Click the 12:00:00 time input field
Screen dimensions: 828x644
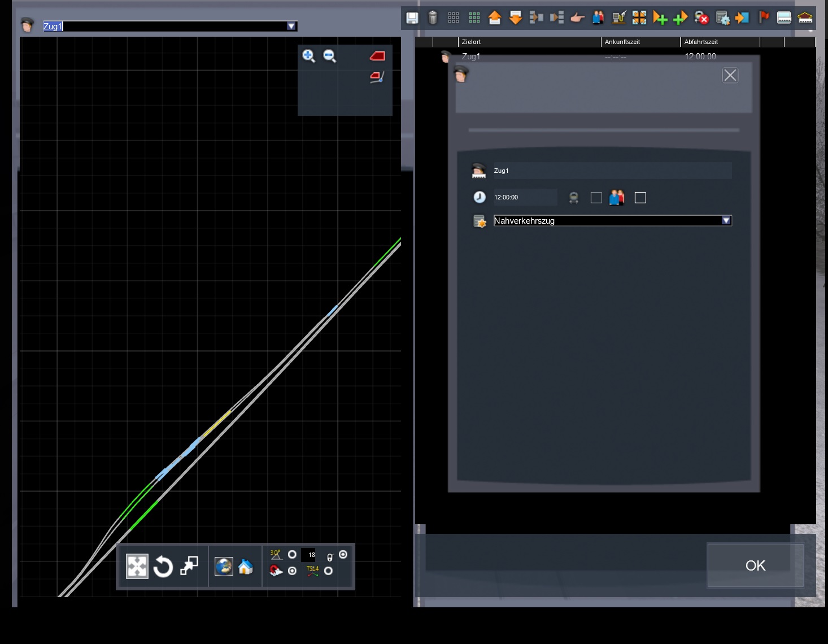525,197
